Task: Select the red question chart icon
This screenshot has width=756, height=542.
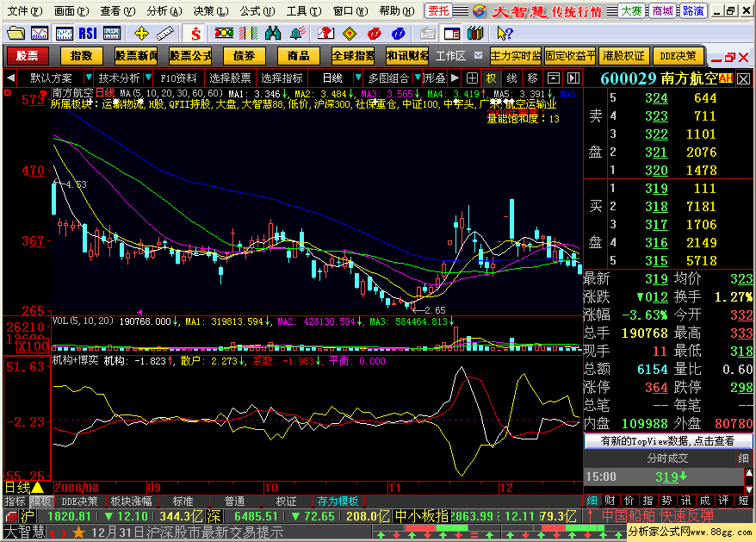Action: click(x=326, y=34)
